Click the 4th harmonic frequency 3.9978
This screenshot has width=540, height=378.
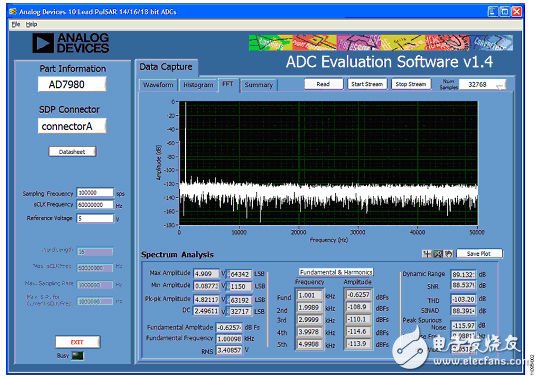click(x=309, y=332)
